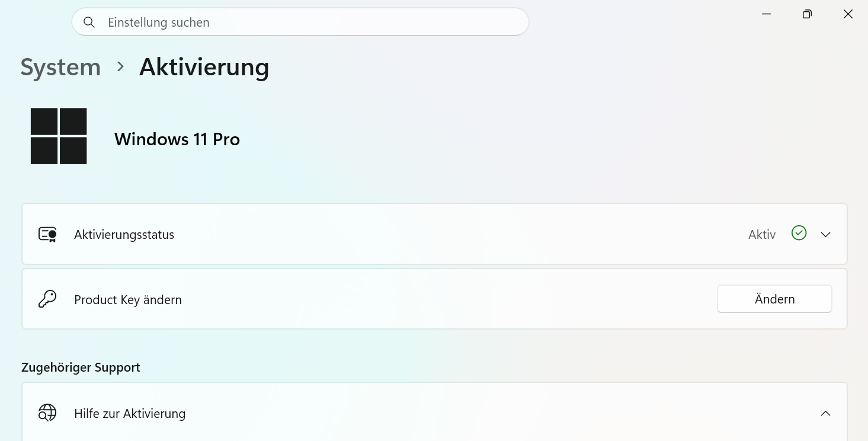Click the Ändern button
Screen dimensions: 868x441
(774, 299)
